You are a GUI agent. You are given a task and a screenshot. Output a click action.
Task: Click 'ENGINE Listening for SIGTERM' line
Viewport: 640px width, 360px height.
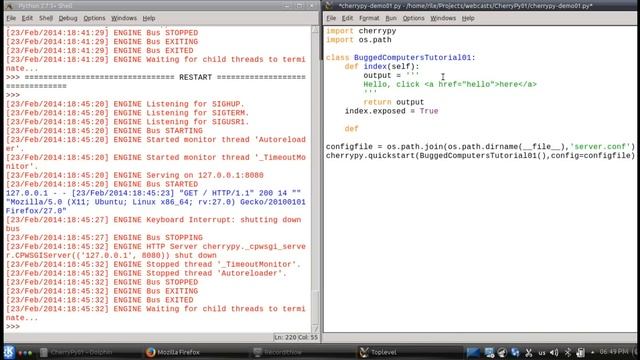(127, 113)
